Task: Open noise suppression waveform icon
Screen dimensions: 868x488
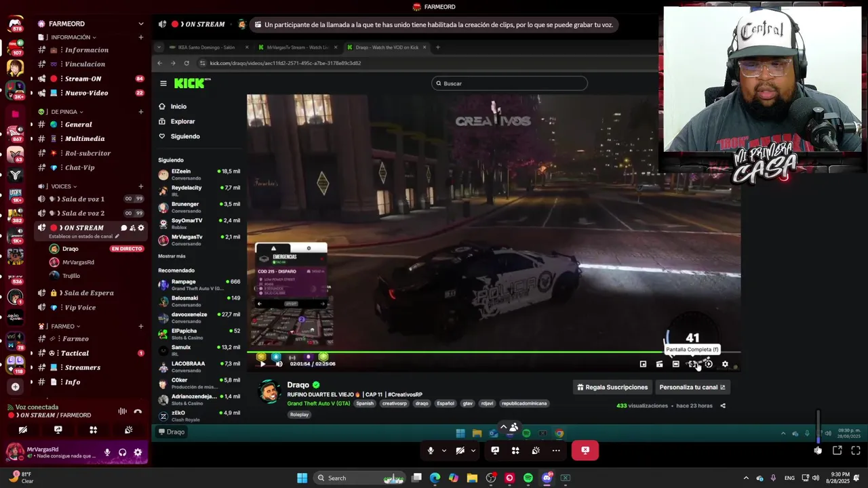Action: [122, 411]
